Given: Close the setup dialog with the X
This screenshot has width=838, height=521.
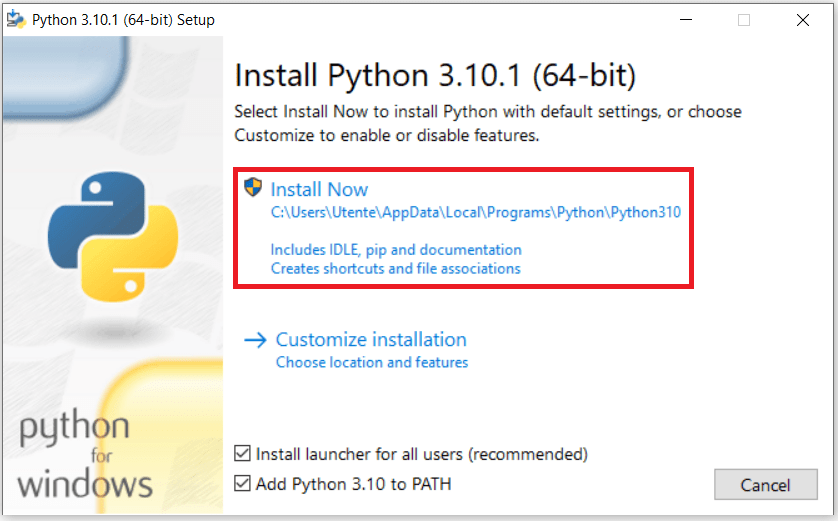Looking at the screenshot, I should (x=802, y=19).
